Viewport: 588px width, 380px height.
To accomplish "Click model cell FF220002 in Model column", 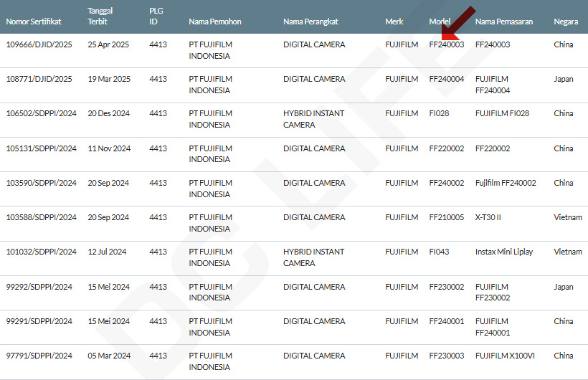I will coord(447,148).
